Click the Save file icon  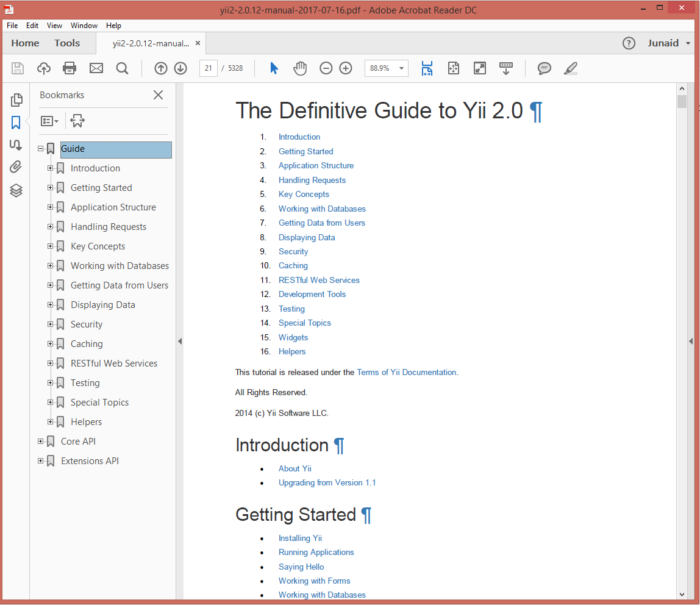click(x=18, y=68)
